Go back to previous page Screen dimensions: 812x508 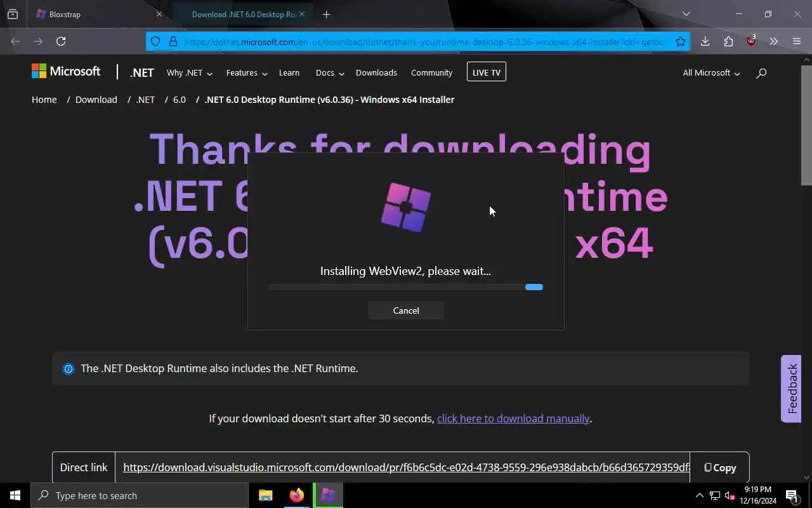pyautogui.click(x=15, y=41)
